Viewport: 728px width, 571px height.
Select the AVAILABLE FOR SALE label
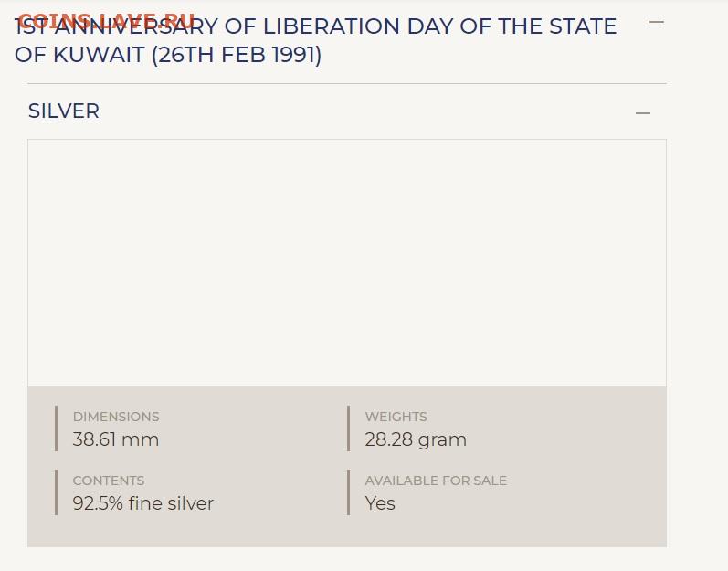(x=436, y=481)
